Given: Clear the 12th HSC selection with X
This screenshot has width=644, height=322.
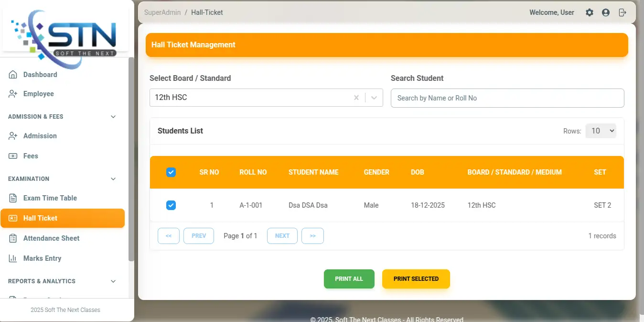Looking at the screenshot, I should click(x=356, y=98).
